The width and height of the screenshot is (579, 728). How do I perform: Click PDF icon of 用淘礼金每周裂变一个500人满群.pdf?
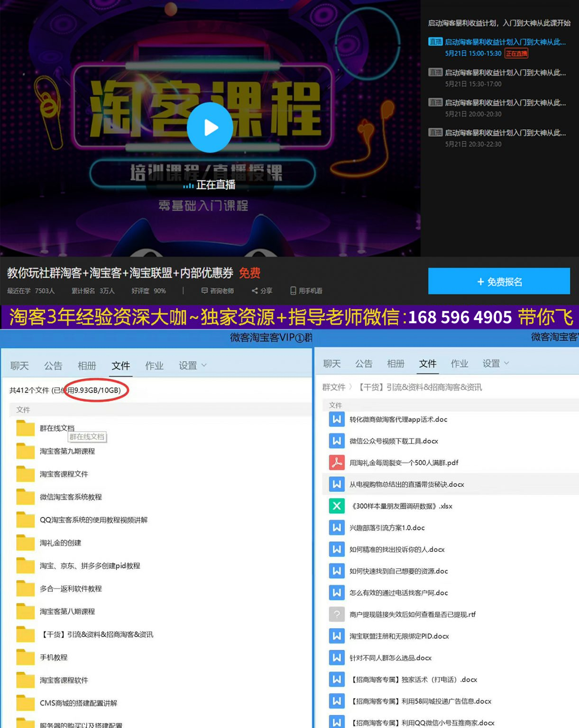pos(337,463)
